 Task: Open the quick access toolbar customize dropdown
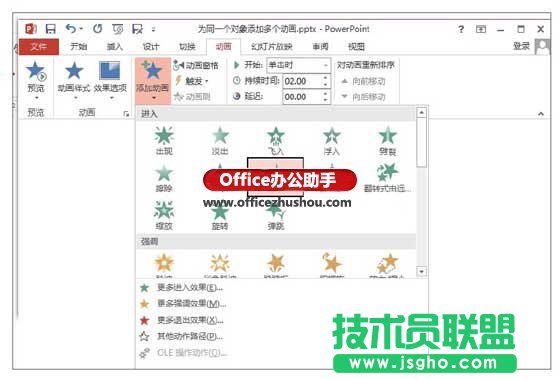point(154,29)
